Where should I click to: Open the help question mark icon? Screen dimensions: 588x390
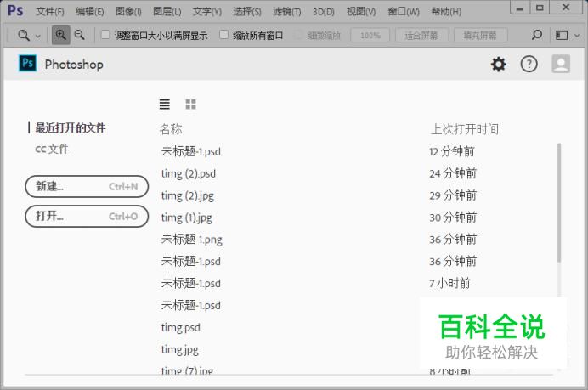[529, 65]
